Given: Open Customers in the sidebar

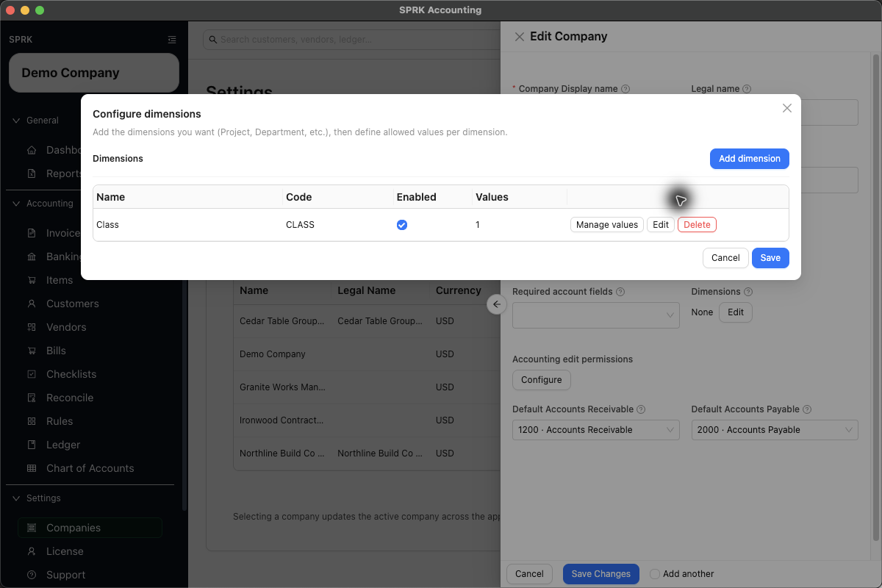Looking at the screenshot, I should (90, 304).
